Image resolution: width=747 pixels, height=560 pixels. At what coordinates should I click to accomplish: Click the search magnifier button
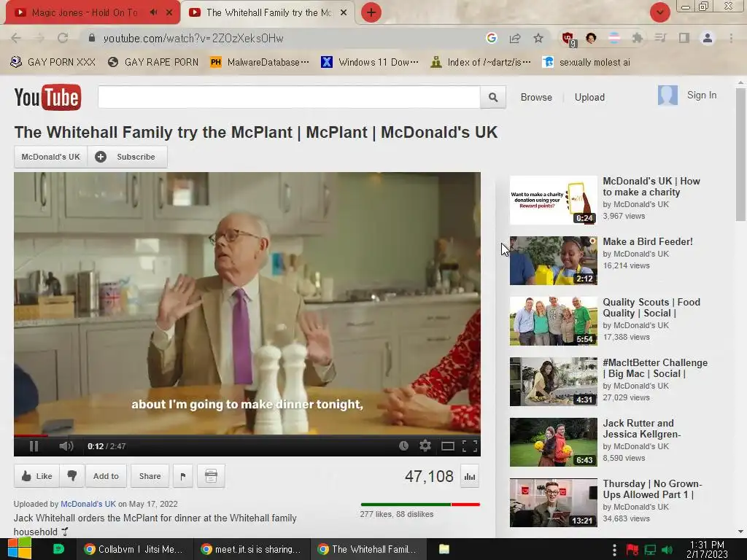point(493,97)
